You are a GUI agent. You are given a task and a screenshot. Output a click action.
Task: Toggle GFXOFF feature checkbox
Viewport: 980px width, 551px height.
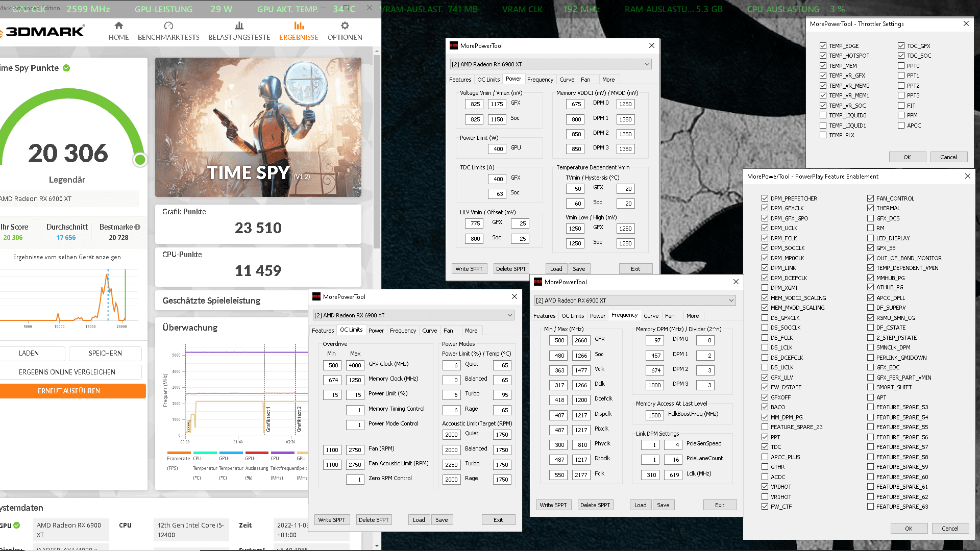pyautogui.click(x=765, y=397)
